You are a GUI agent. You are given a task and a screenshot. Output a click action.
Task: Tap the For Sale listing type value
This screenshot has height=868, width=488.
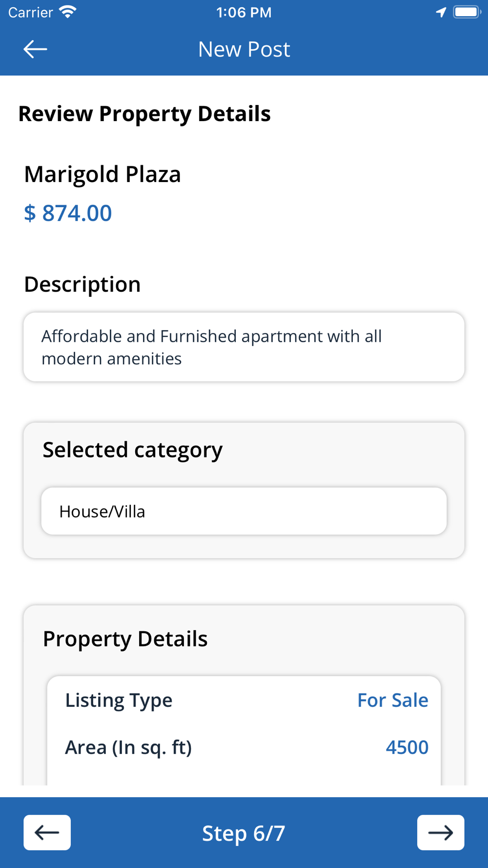pyautogui.click(x=392, y=700)
